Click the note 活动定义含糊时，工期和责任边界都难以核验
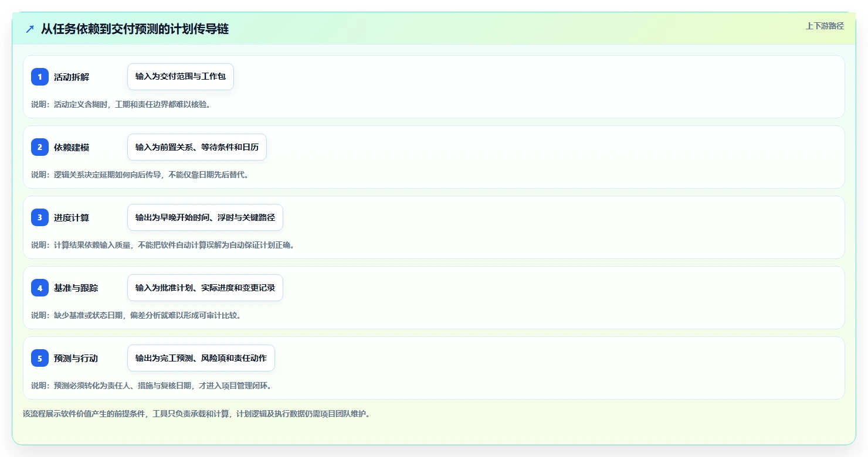Screen dimensions: 868x457 click(x=121, y=104)
